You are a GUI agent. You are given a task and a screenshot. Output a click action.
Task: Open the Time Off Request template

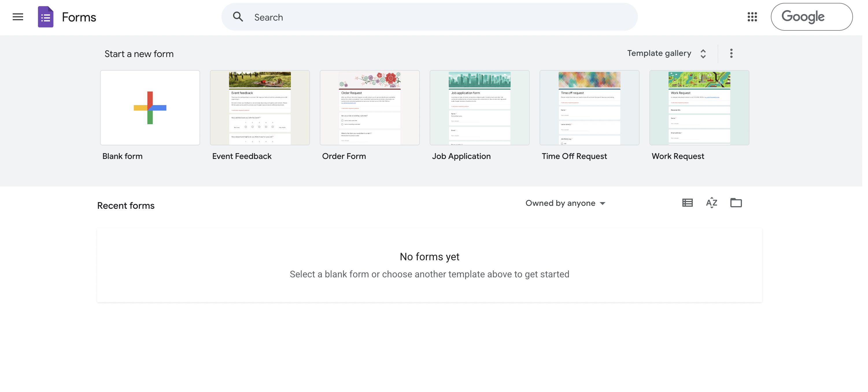pos(589,107)
